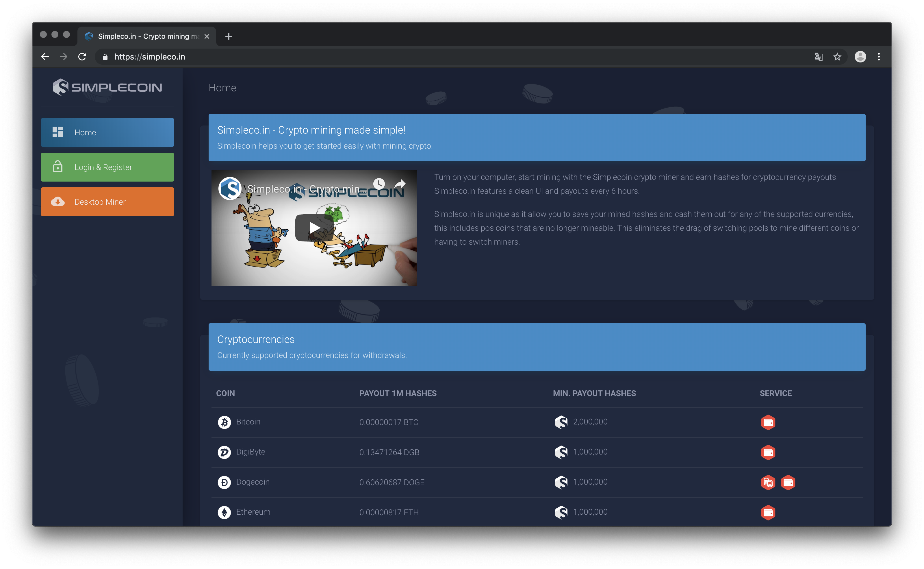Play the Simpleco.in intro video
Screen dimensions: 924x569
[314, 227]
